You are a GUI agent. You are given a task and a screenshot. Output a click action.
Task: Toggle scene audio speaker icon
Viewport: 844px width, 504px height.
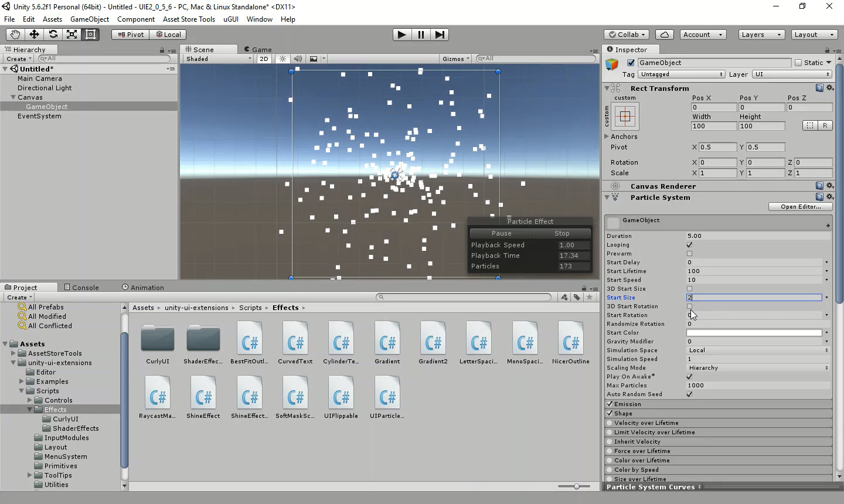point(298,59)
